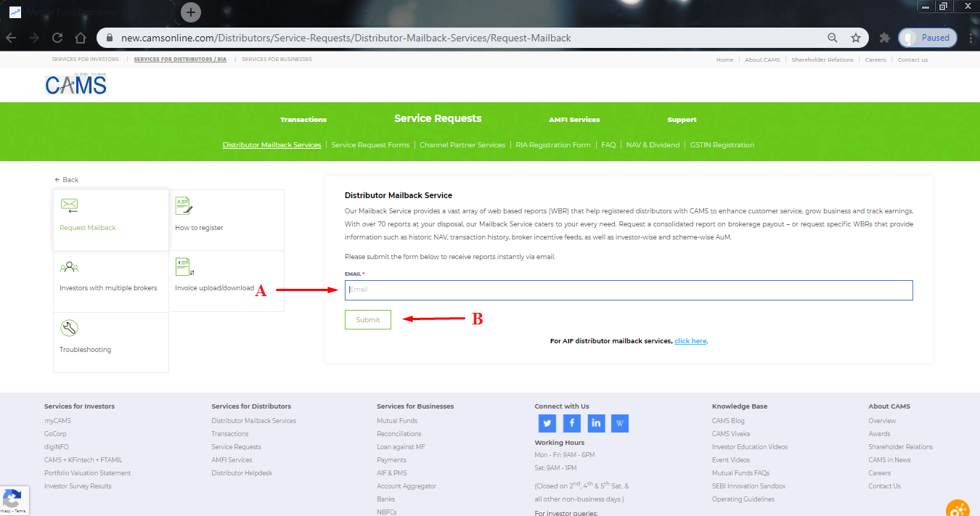Open Portfolio Valuation Statement footer link
The height and width of the screenshot is (516, 980).
click(88, 473)
